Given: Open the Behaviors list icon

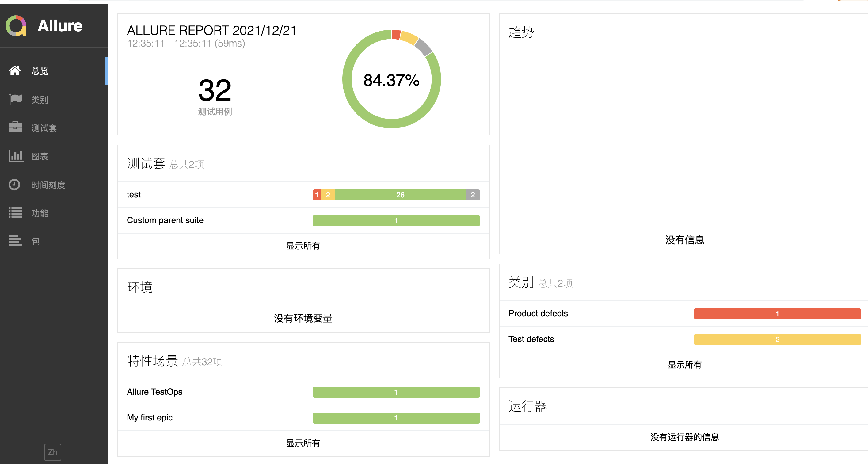Looking at the screenshot, I should coord(15,213).
